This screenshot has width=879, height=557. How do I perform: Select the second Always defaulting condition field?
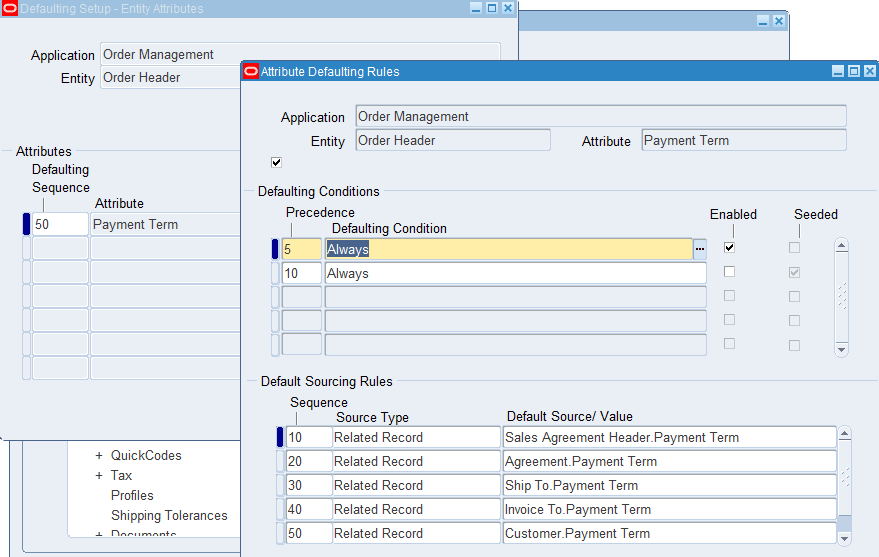pos(516,273)
